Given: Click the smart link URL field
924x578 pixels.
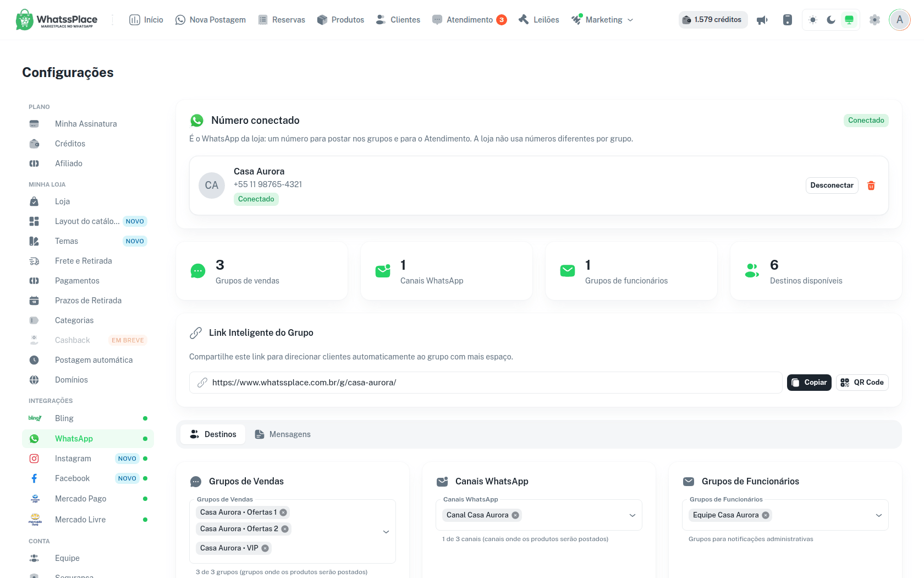Looking at the screenshot, I should pyautogui.click(x=486, y=383).
